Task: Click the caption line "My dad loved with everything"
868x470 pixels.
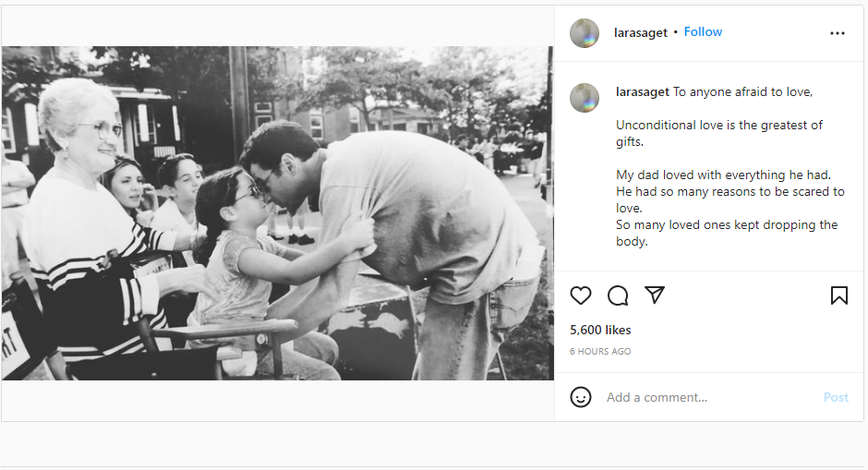Action: (723, 175)
